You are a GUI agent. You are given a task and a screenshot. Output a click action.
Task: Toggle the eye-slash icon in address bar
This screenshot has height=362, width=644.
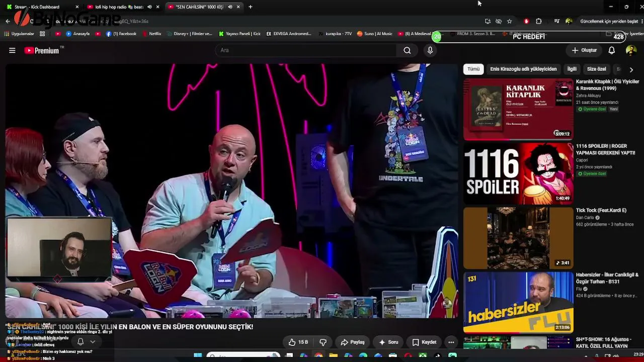[x=498, y=21]
